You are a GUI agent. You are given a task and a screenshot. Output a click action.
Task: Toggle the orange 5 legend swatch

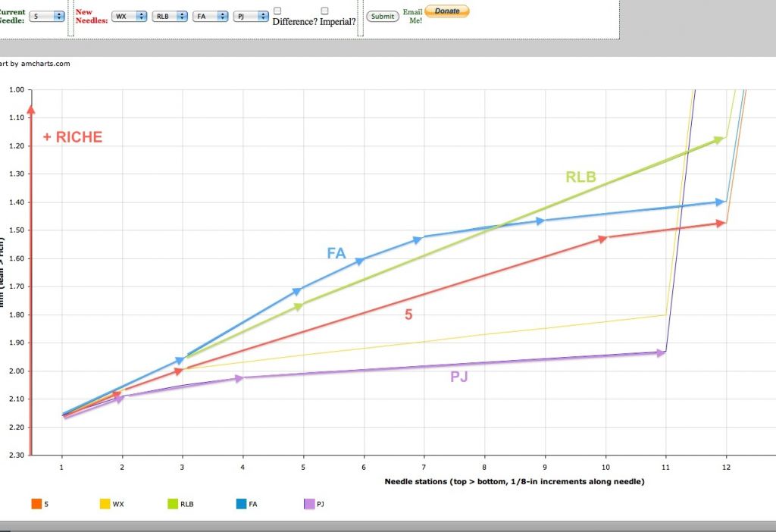(x=36, y=504)
